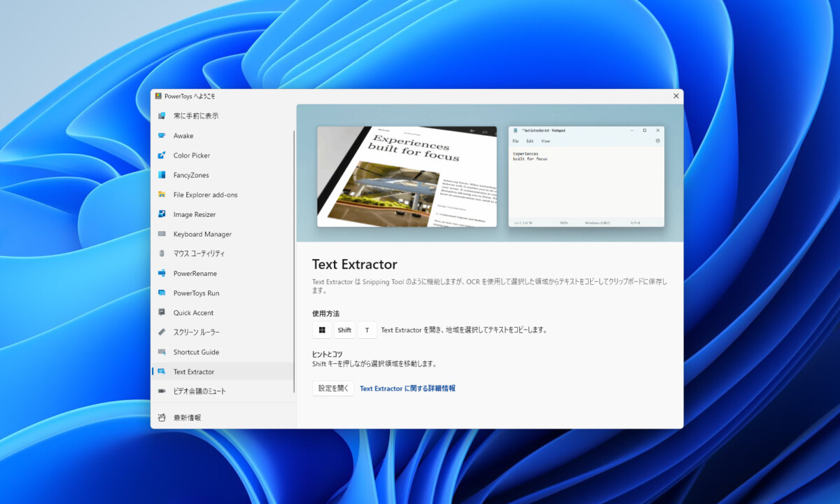Click the ヒントとコツ heading

327,354
